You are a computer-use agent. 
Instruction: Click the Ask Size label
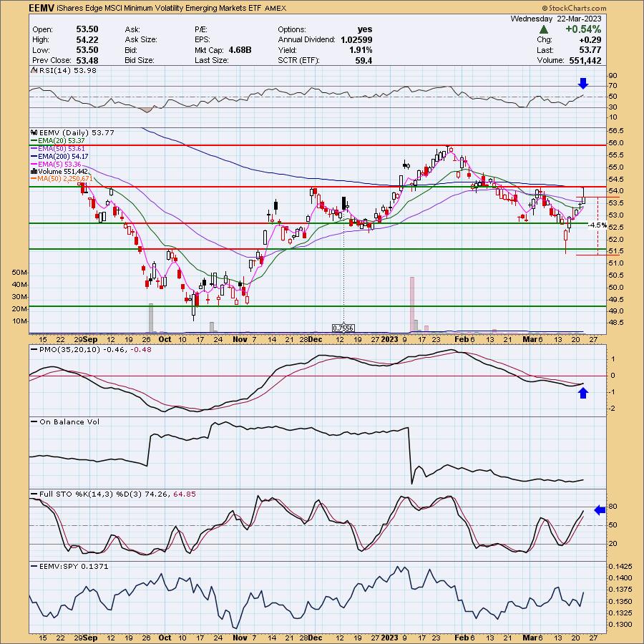pos(141,40)
